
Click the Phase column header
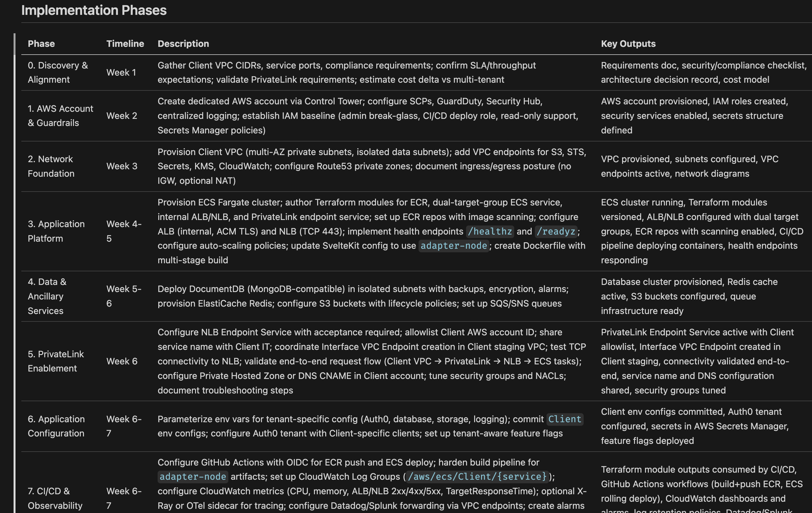coord(41,44)
